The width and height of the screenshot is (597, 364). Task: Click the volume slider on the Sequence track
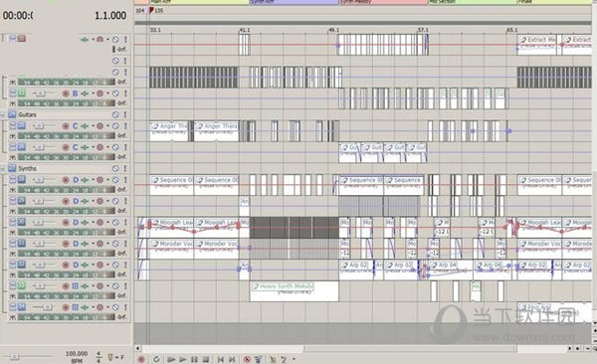click(40, 180)
